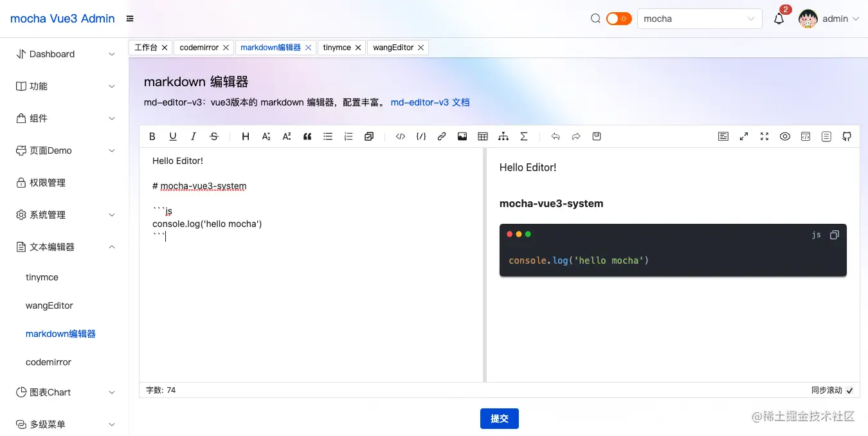Expand the 页面Demo menu
This screenshot has height=436, width=868.
coord(64,150)
